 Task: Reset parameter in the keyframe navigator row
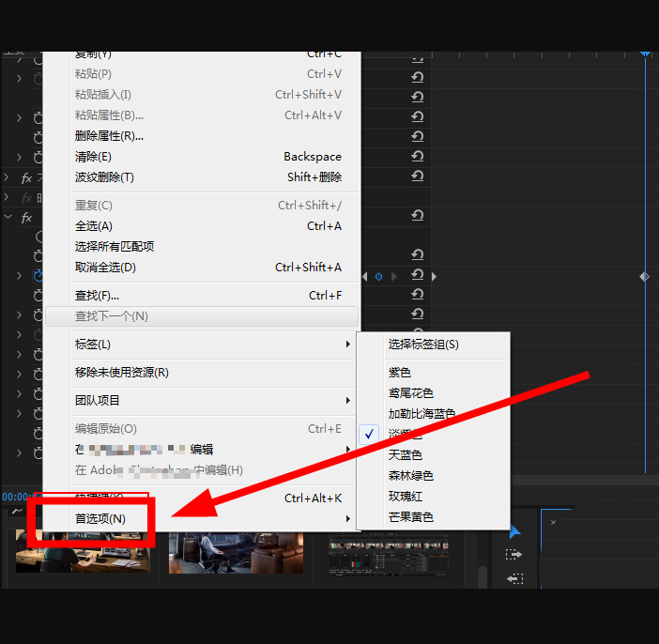click(x=418, y=275)
